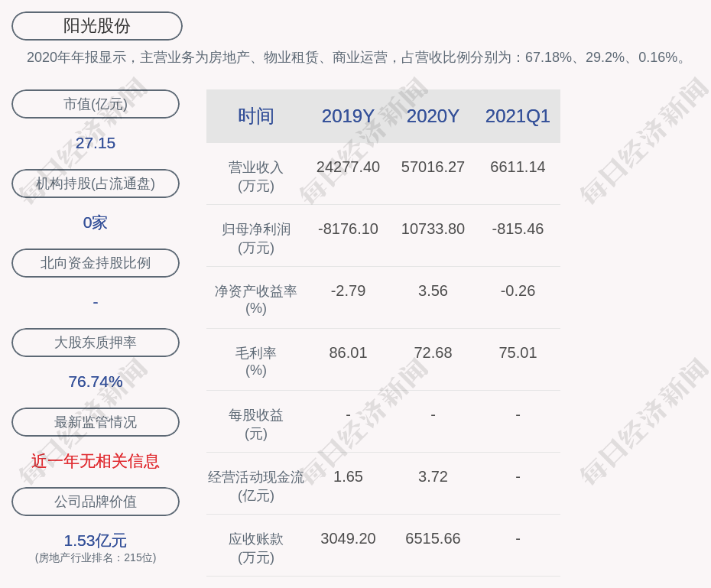Select the 北向资金持股比例 pill label
Image resolution: width=711 pixels, height=588 pixels.
[96, 263]
